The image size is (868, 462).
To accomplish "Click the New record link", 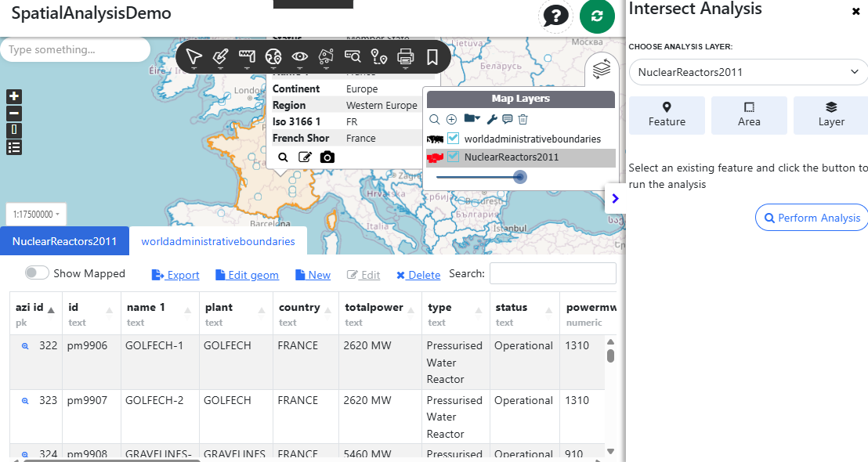I will pyautogui.click(x=313, y=275).
